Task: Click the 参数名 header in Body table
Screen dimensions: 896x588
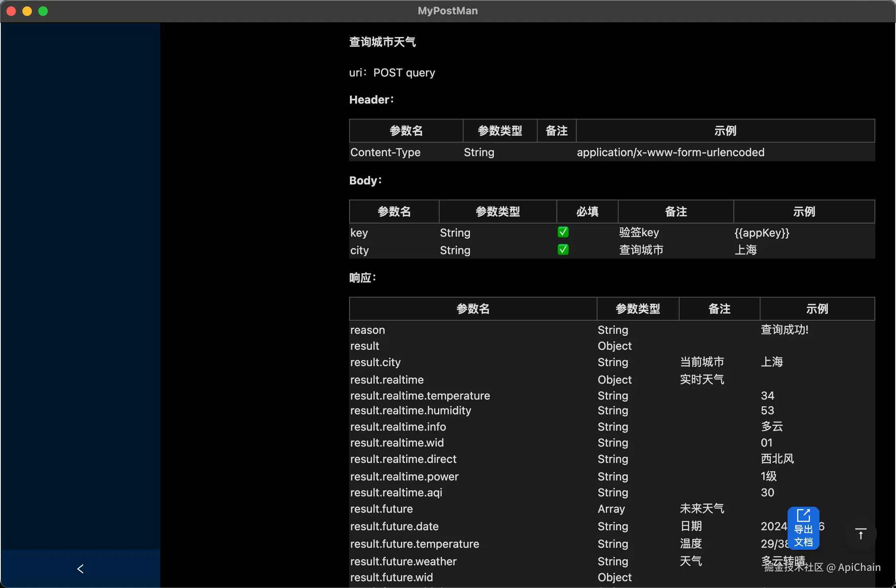Action: [x=394, y=212]
